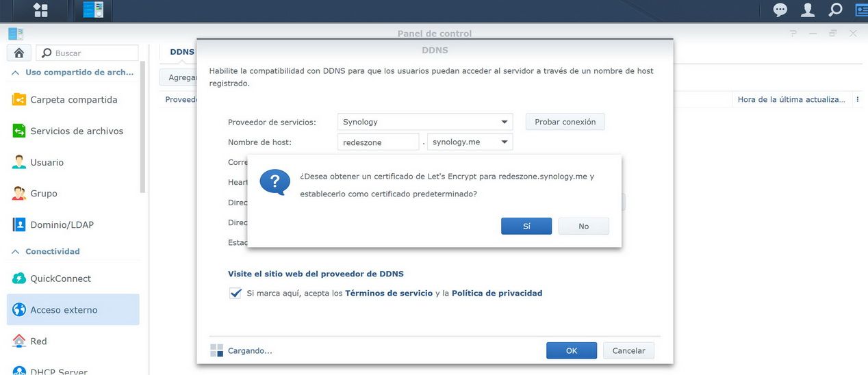This screenshot has height=375, width=868.
Task: Click the QuickConnect cloud icon
Action: (19, 279)
